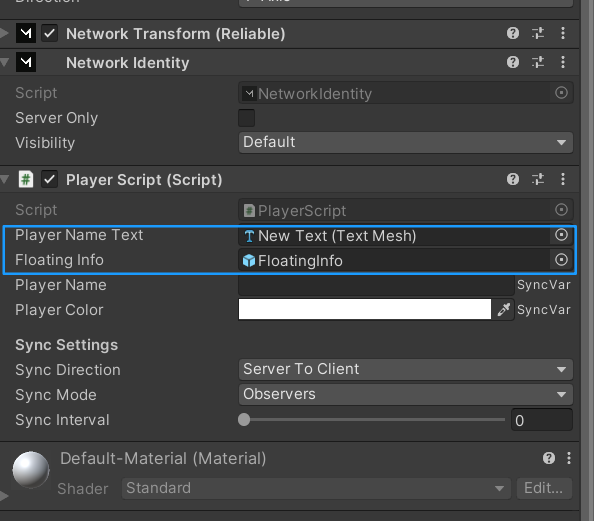
Task: Open help for Player Script component
Action: pos(513,179)
